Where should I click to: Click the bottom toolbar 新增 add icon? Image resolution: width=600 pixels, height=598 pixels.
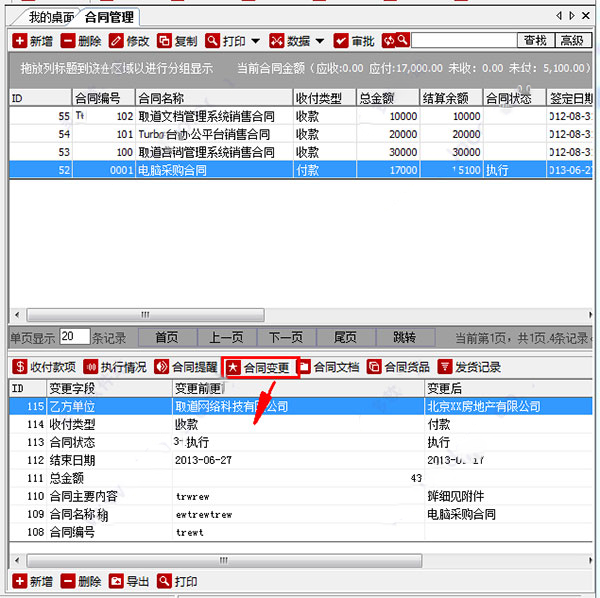(20, 581)
